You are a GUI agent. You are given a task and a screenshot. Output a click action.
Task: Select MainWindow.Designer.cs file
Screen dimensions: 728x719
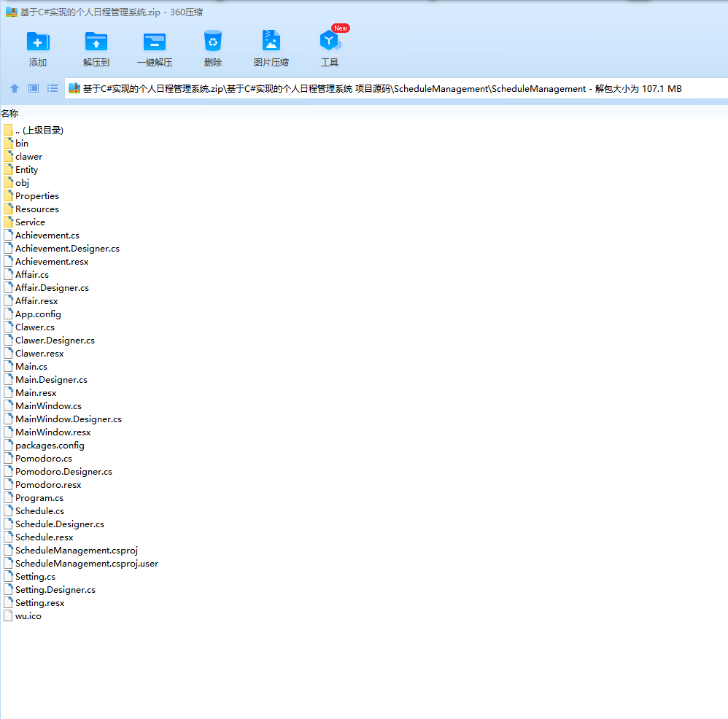click(x=63, y=419)
